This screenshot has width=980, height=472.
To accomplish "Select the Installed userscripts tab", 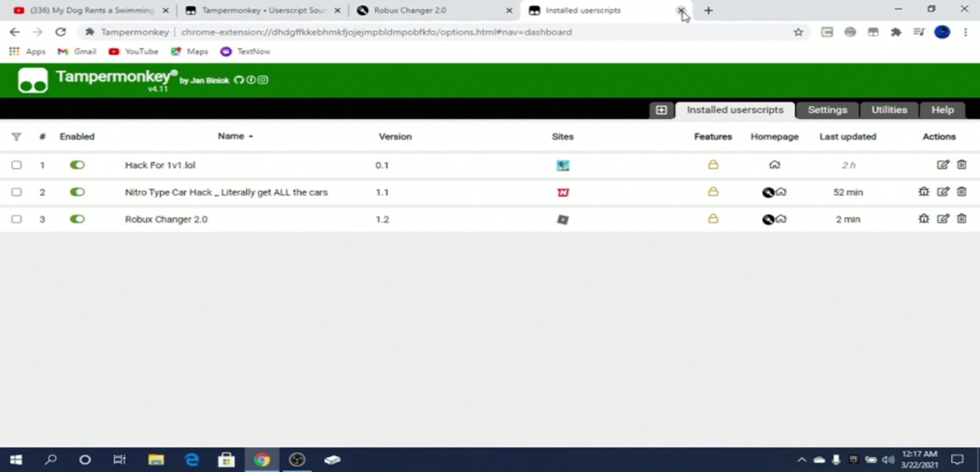I will coord(735,110).
